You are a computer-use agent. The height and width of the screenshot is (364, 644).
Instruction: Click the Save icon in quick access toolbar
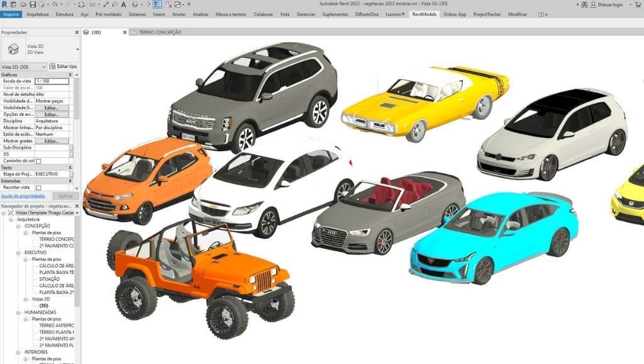click(x=33, y=4)
